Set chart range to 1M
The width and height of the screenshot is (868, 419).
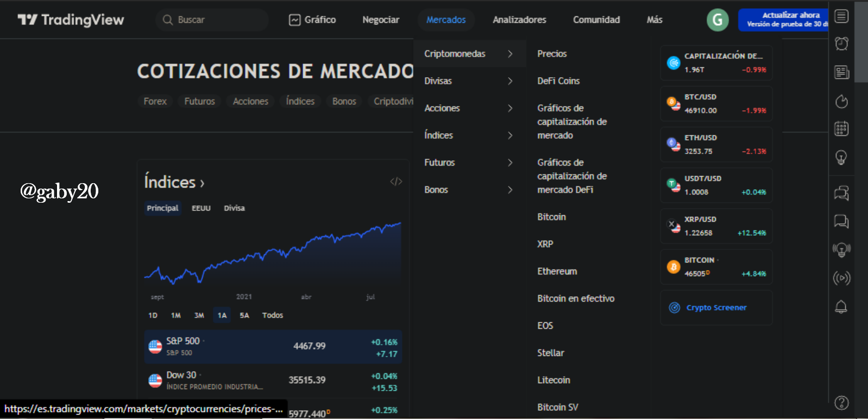click(x=176, y=315)
